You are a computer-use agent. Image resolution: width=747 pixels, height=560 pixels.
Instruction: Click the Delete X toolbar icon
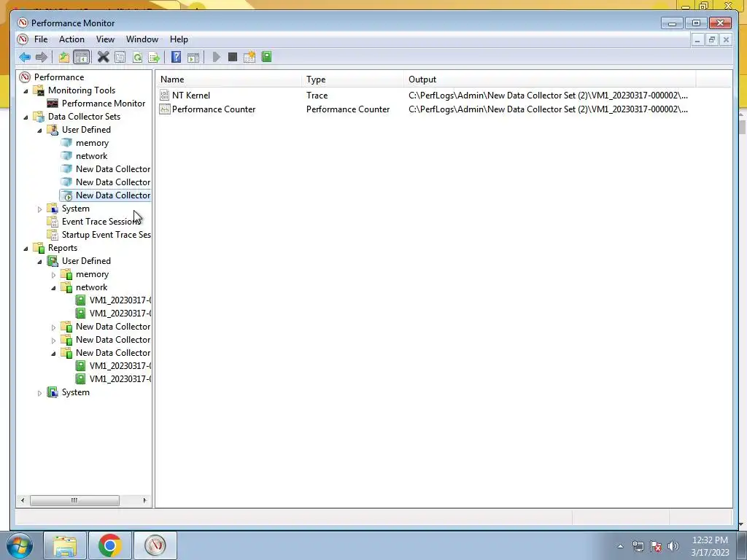pos(103,57)
